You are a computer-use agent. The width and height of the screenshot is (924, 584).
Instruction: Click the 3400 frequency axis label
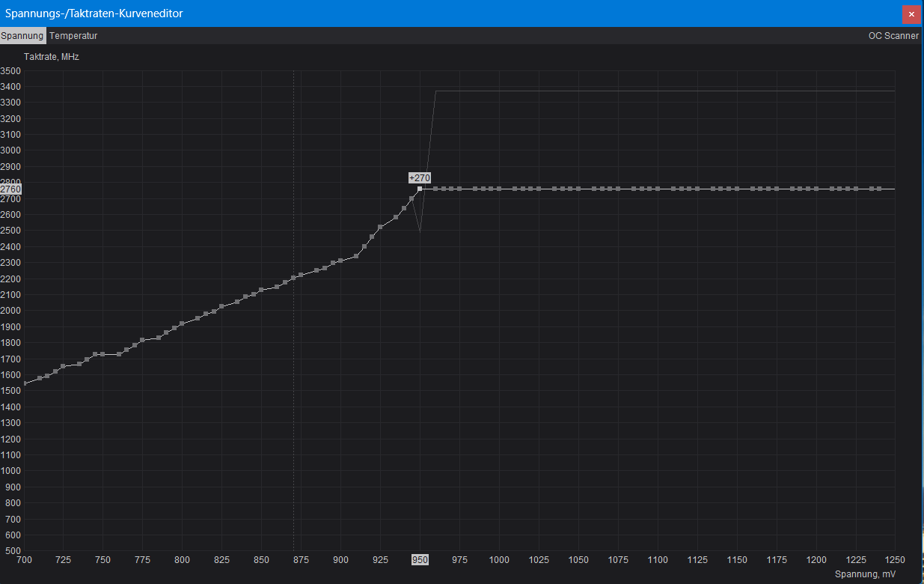10,87
